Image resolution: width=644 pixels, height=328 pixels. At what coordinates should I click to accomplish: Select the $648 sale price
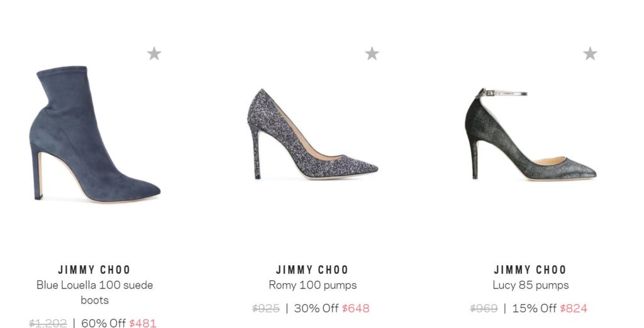point(356,308)
